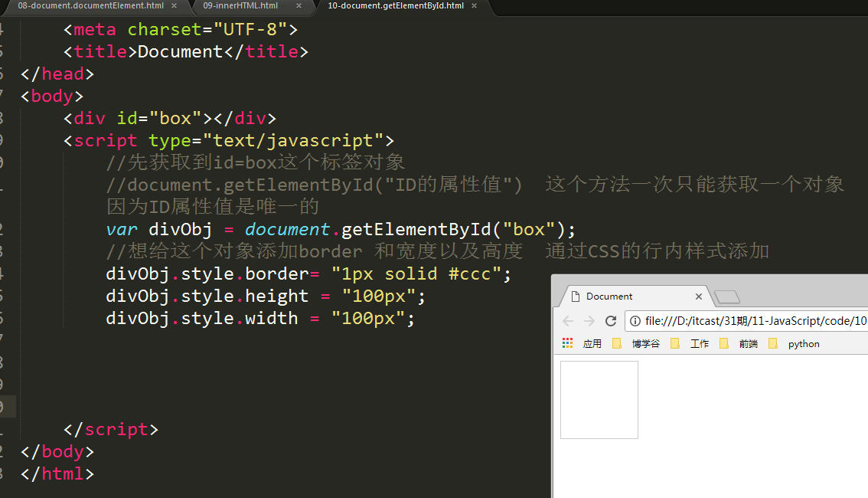868x498 pixels.
Task: Click the site info icon in address bar
Action: (x=635, y=321)
